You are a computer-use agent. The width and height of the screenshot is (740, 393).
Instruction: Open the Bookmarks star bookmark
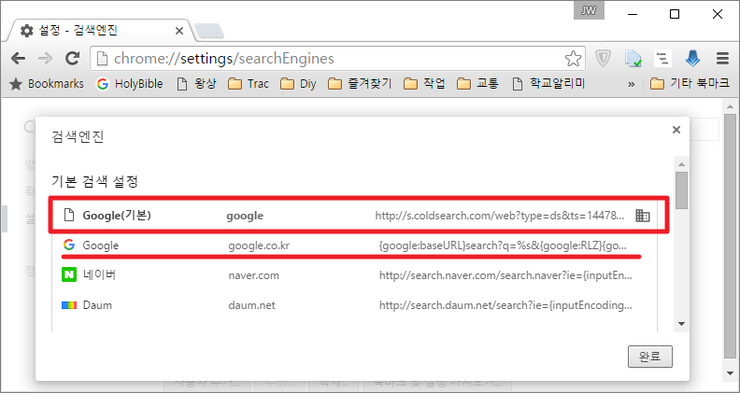47,84
